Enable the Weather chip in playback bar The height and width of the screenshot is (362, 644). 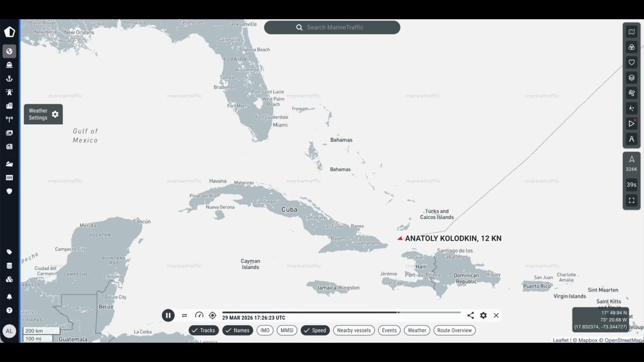point(417,330)
